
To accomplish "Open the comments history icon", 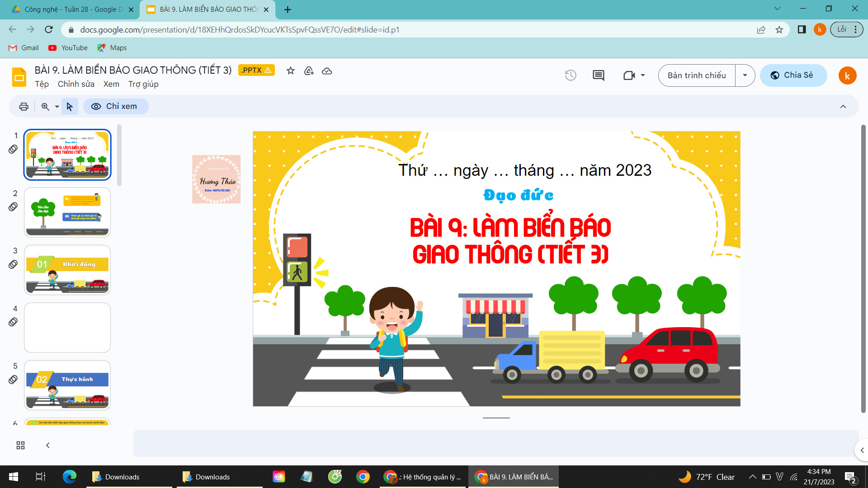I will (599, 75).
